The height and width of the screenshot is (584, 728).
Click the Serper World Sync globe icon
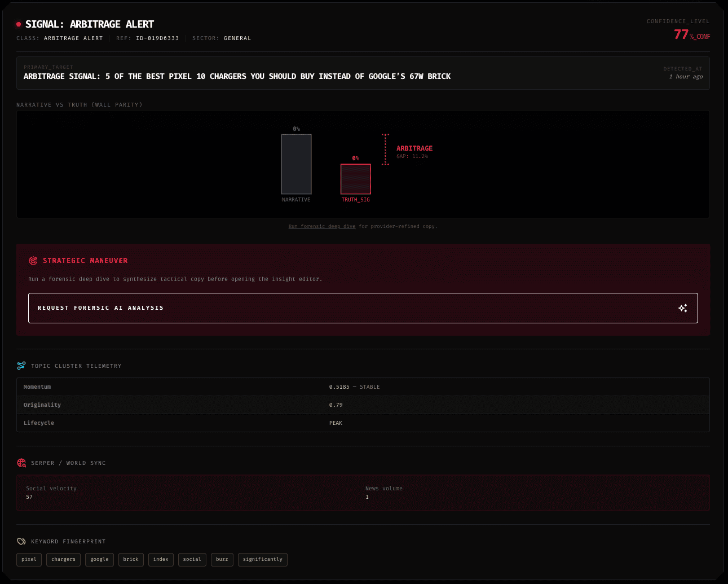tap(21, 463)
